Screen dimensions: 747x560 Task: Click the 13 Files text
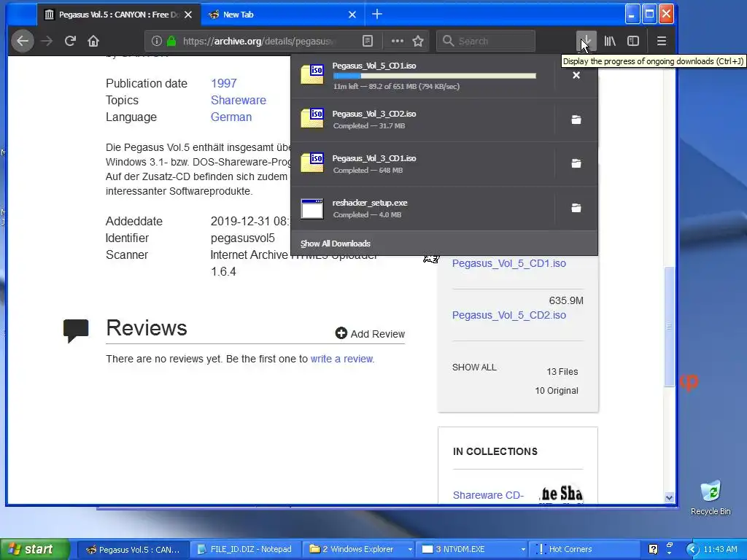coord(562,371)
